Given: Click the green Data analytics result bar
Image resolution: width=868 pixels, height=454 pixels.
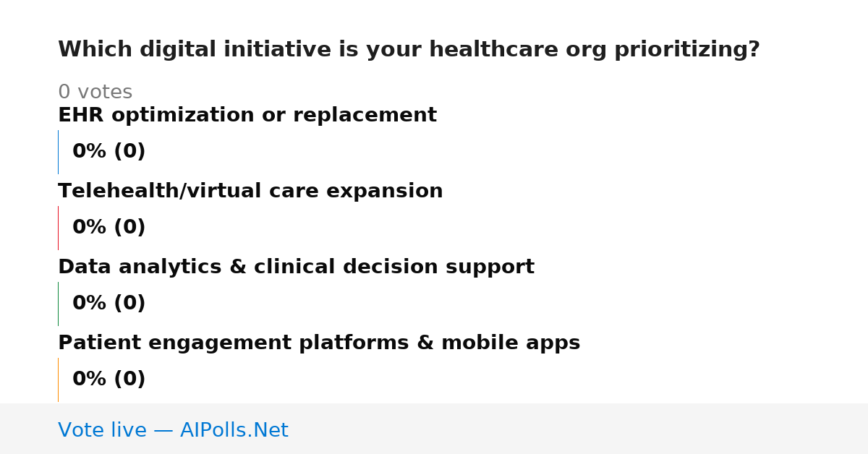Looking at the screenshot, I should click(58, 304).
